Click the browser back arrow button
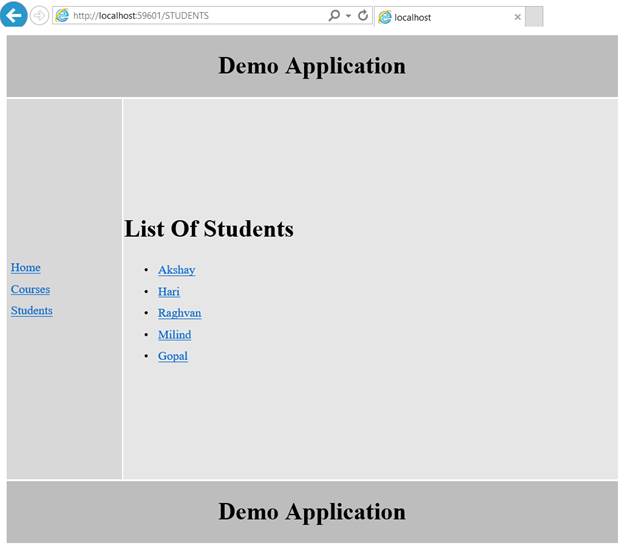The width and height of the screenshot is (624, 557). (14, 15)
